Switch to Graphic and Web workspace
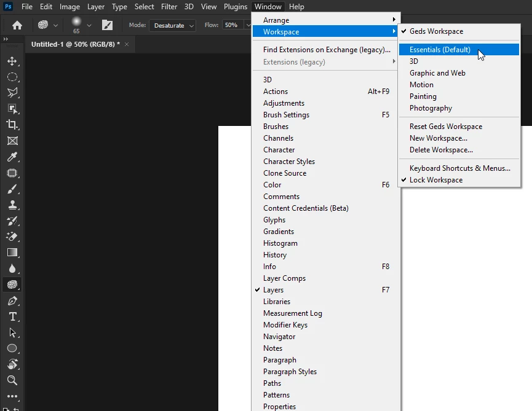 pyautogui.click(x=459, y=73)
